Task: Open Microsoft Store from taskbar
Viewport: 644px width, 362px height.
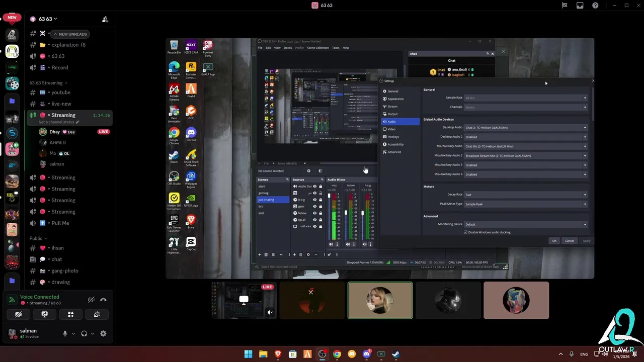Action: click(292, 354)
